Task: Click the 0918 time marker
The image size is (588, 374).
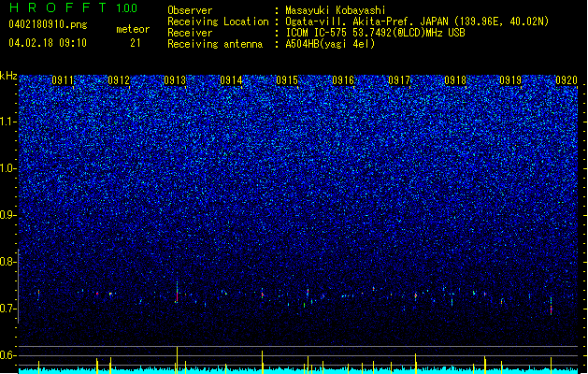Action: point(455,80)
